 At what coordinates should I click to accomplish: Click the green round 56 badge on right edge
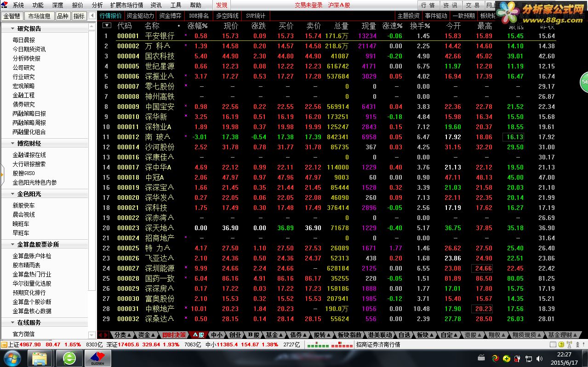point(584,82)
